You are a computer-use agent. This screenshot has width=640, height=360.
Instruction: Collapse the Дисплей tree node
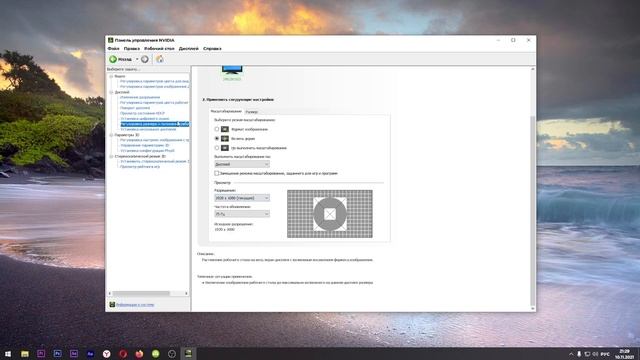coord(111,92)
